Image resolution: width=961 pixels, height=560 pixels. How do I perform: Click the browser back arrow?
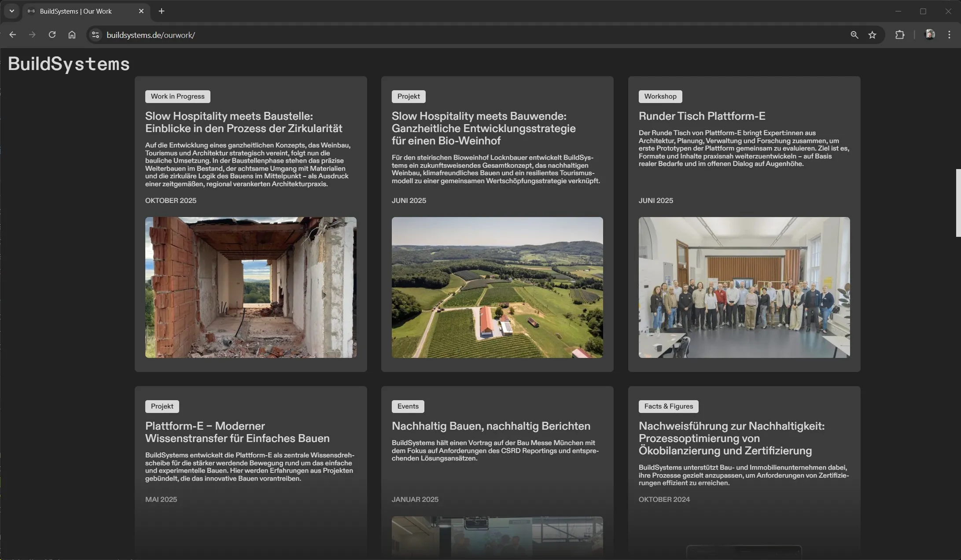click(x=12, y=35)
